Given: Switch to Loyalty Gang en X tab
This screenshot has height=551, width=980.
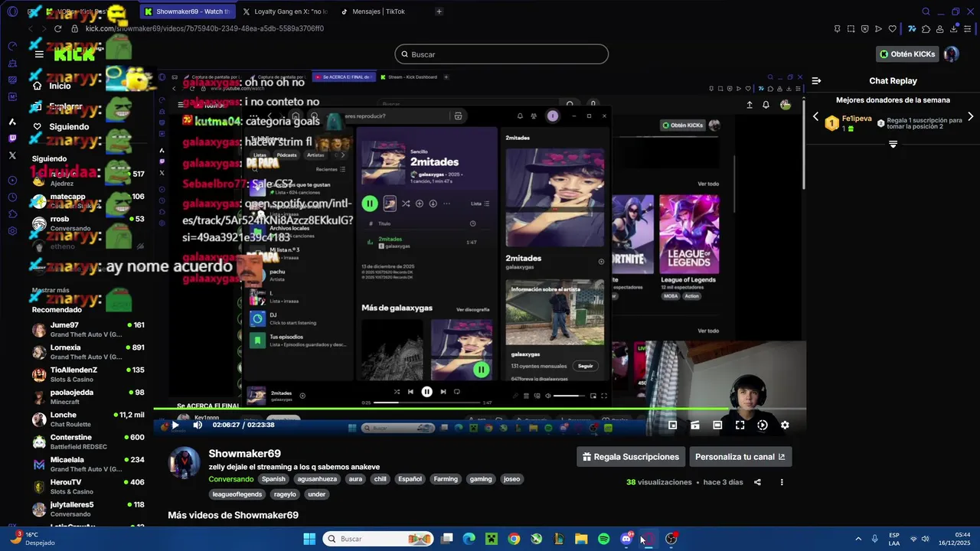Looking at the screenshot, I should point(285,11).
